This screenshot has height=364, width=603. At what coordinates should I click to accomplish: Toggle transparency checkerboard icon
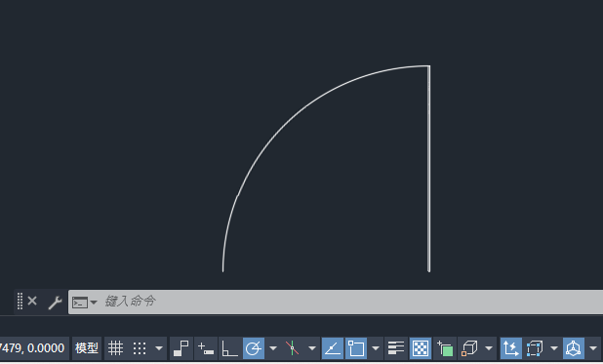(420, 348)
